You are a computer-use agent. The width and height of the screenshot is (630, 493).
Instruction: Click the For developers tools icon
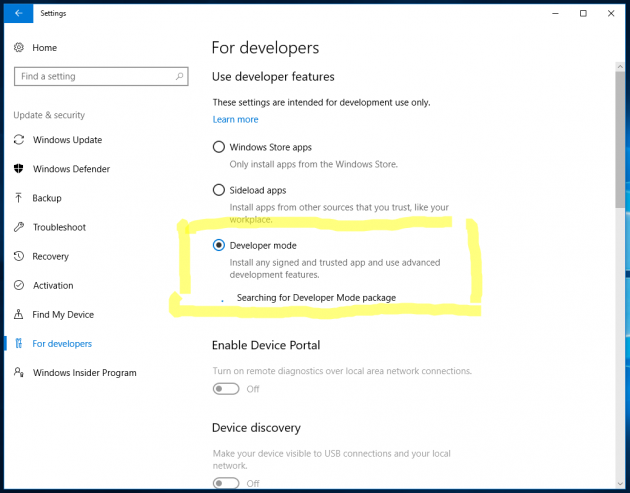click(x=18, y=344)
